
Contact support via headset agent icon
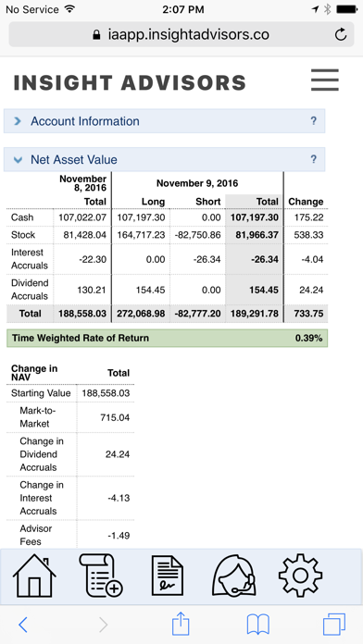[234, 575]
